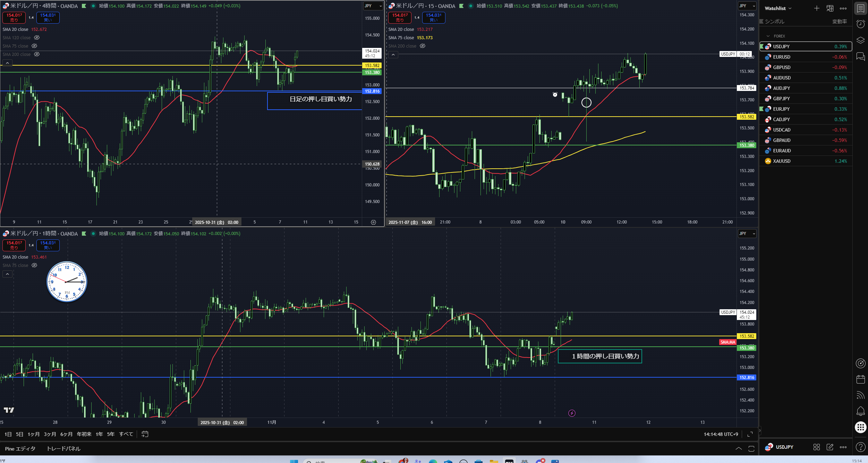Collapse the FOREX watchlist section
868x463 pixels.
pos(768,36)
